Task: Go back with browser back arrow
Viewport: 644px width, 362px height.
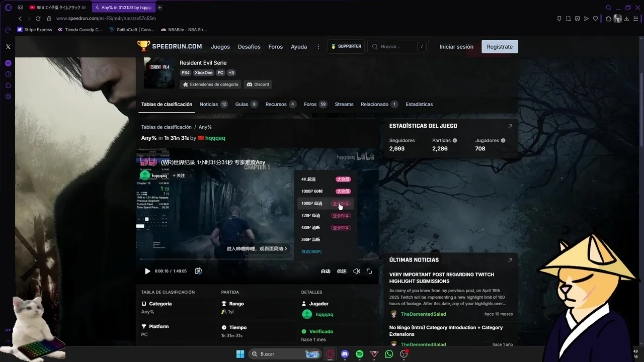Action: 20,19
